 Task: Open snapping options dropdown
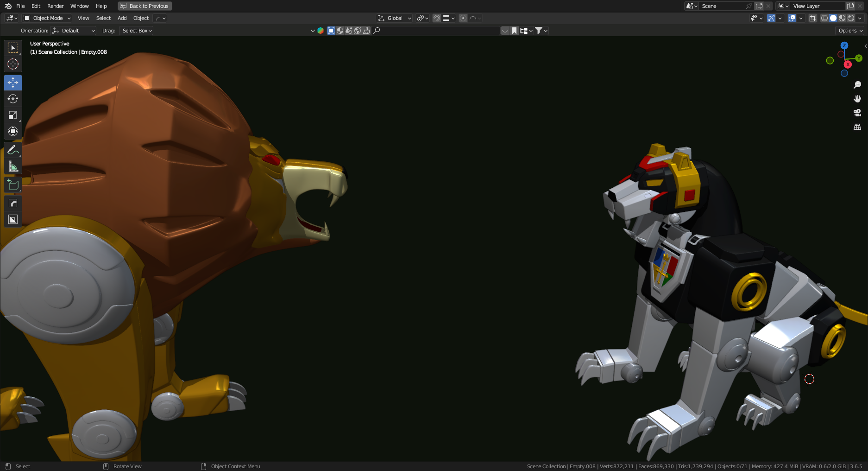pos(449,18)
